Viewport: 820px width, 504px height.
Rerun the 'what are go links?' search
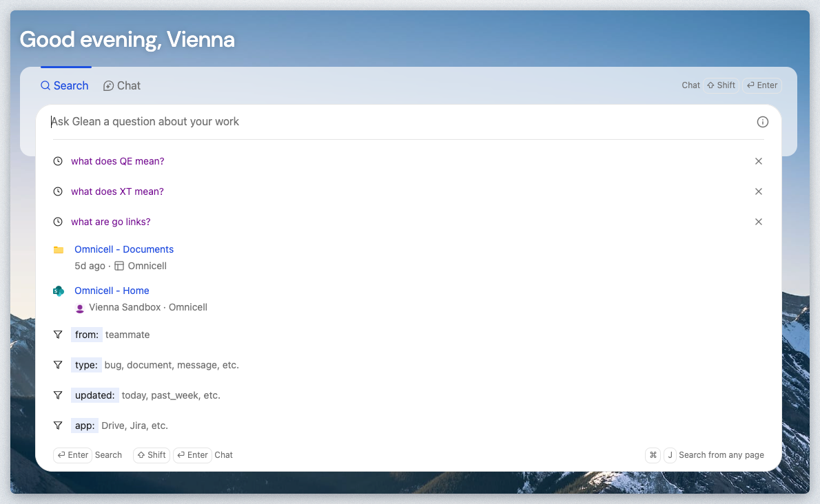point(110,222)
